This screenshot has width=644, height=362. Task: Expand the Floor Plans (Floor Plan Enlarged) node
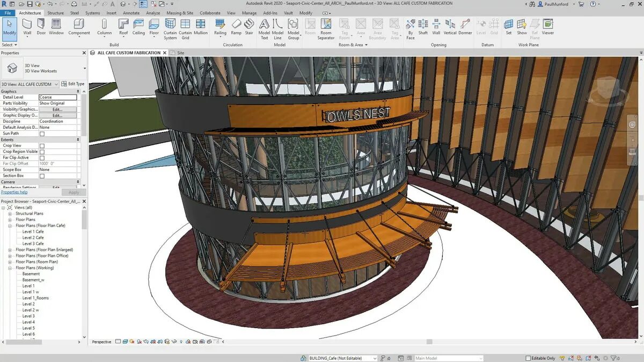point(10,250)
